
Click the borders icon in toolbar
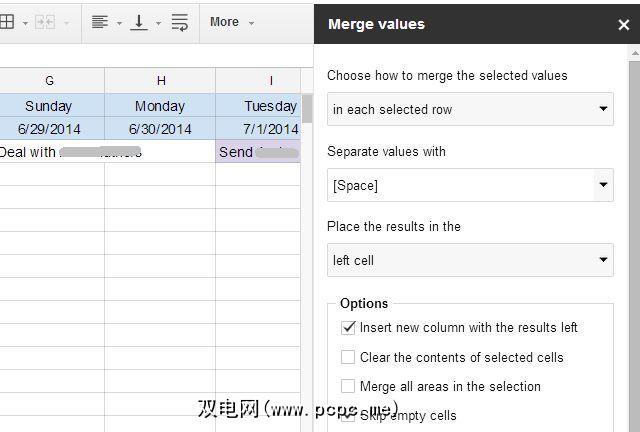(7, 22)
